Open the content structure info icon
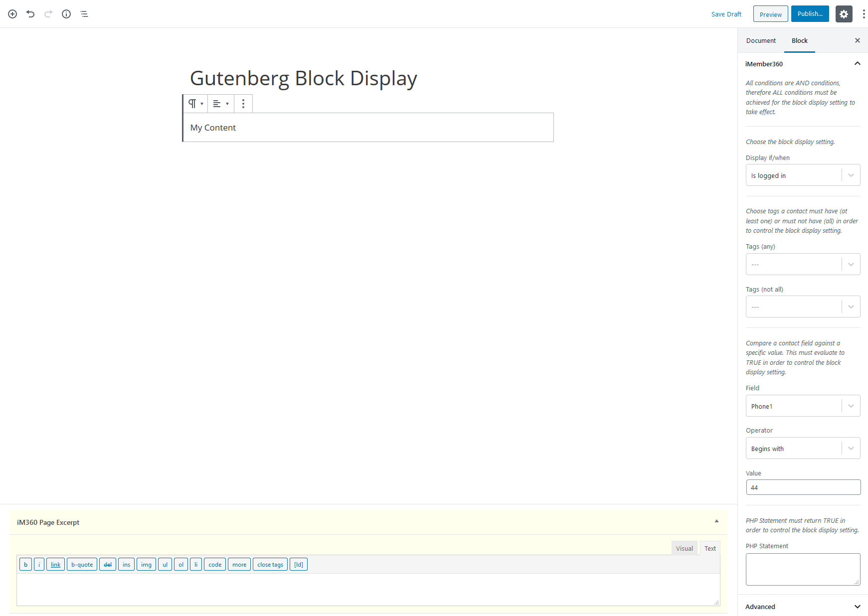Viewport: 868px width, 616px height. tap(66, 14)
